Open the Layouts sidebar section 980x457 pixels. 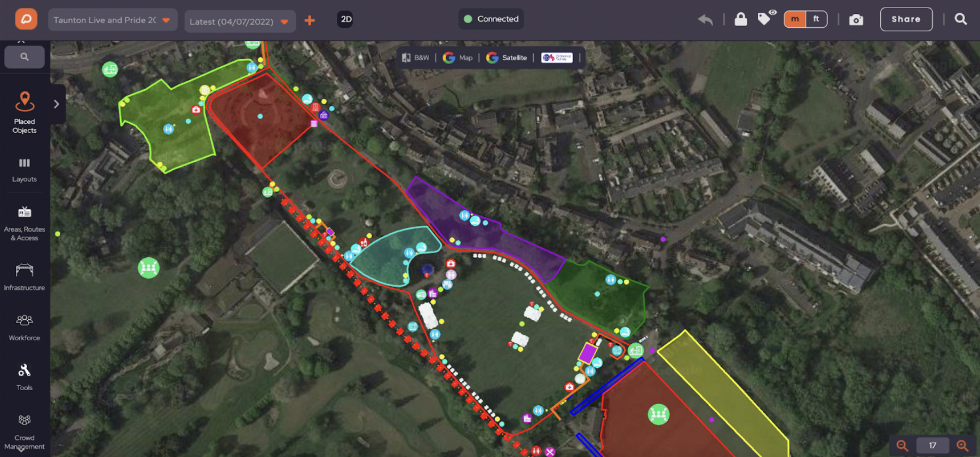tap(25, 170)
